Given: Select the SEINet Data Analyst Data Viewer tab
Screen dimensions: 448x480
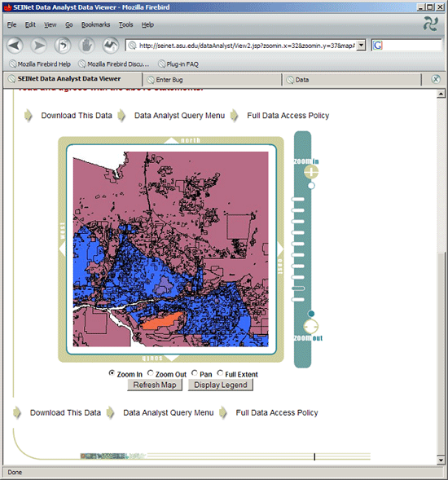Looking at the screenshot, I should pyautogui.click(x=72, y=79).
